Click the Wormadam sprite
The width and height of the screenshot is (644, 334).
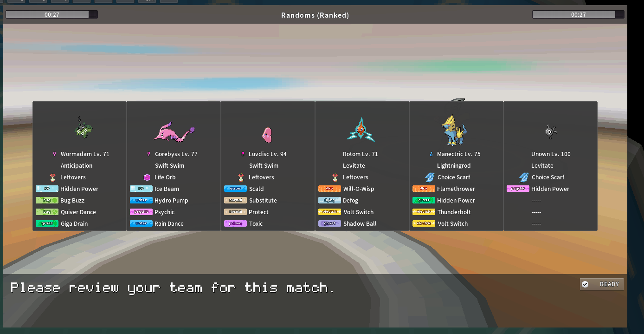[x=84, y=127]
